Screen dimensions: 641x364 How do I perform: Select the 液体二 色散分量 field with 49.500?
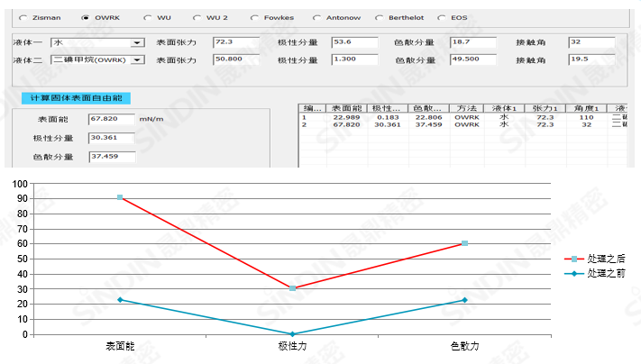(472, 59)
